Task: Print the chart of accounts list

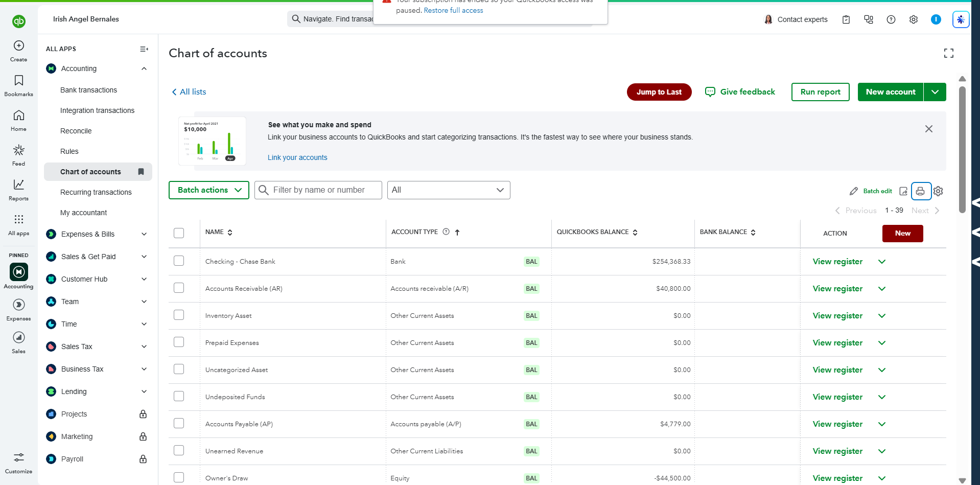Action: tap(920, 191)
